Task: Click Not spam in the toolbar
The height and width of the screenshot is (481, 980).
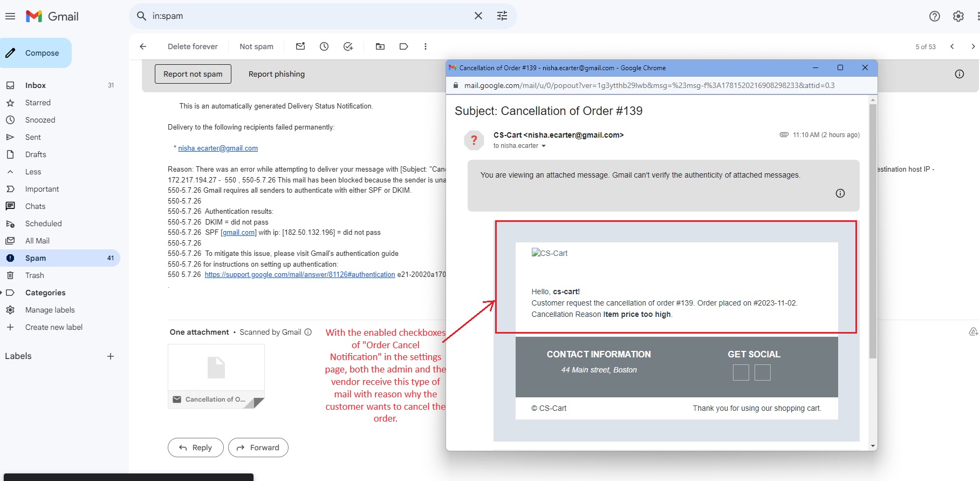Action: pyautogui.click(x=256, y=46)
